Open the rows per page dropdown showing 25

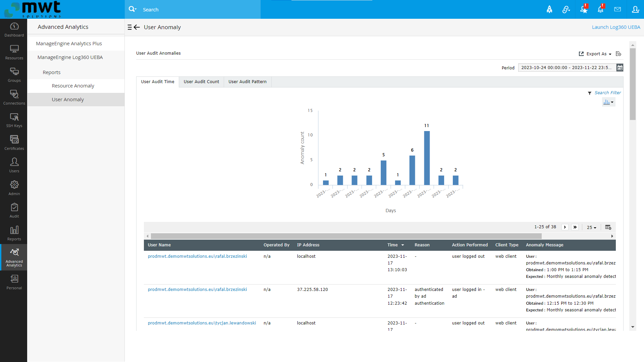[591, 227]
